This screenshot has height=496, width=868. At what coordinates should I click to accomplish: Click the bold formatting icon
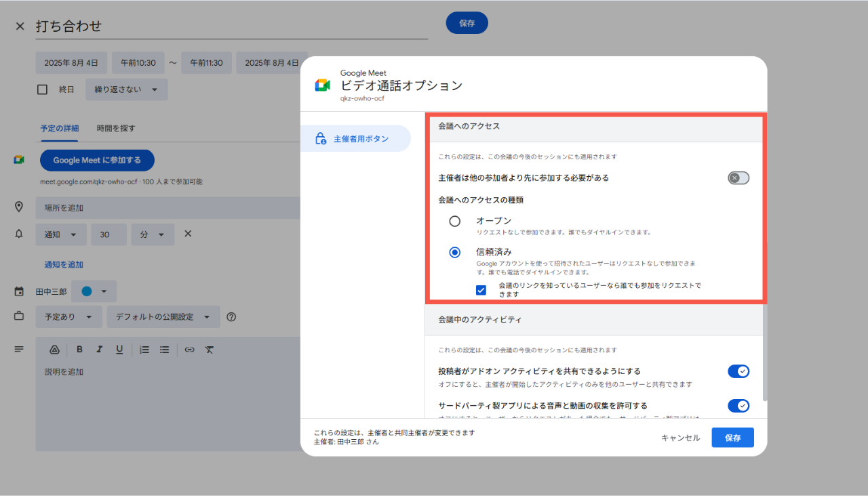(79, 350)
